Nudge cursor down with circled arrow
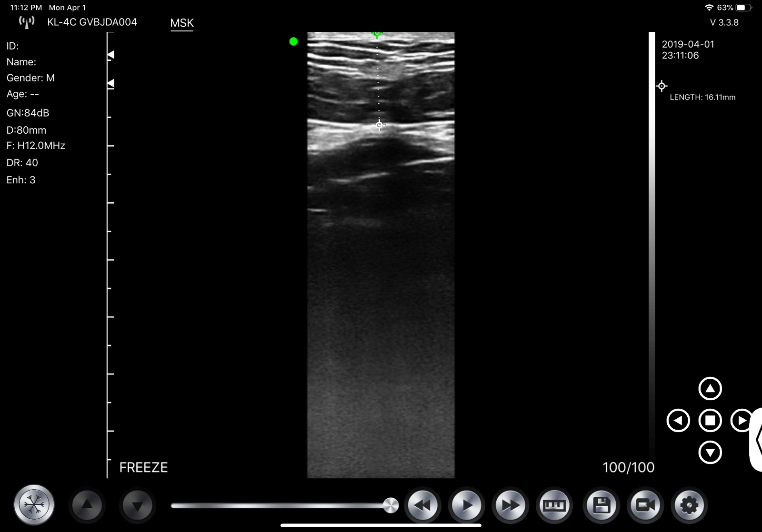This screenshot has height=532, width=762. coord(710,452)
